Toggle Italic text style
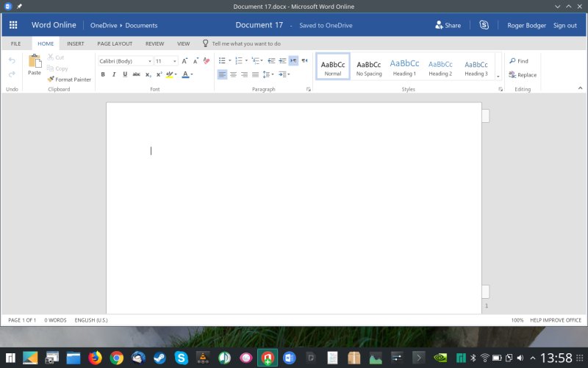This screenshot has height=368, width=588. tap(114, 74)
